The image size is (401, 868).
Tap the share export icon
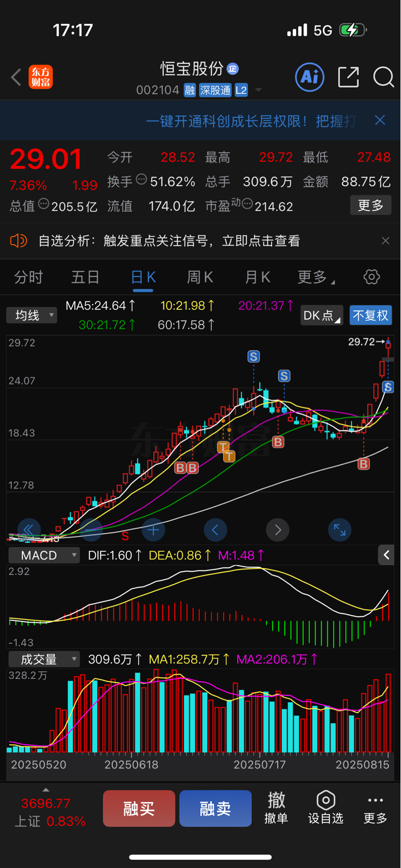click(x=348, y=77)
